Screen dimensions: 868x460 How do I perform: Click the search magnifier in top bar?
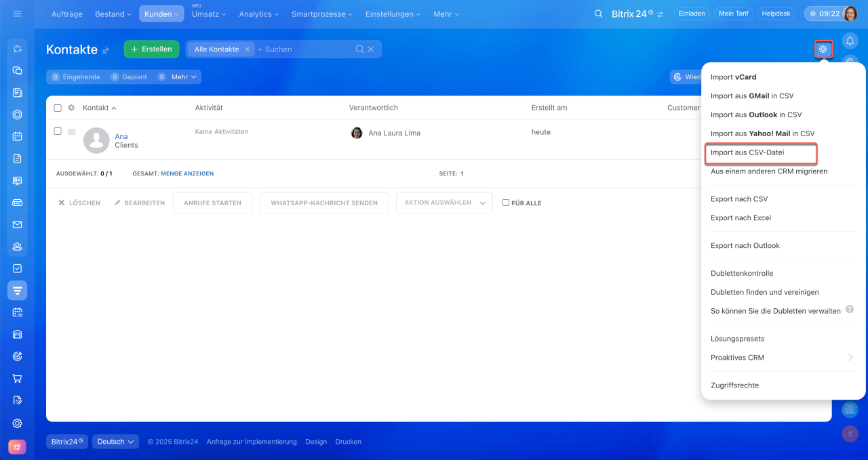[597, 14]
